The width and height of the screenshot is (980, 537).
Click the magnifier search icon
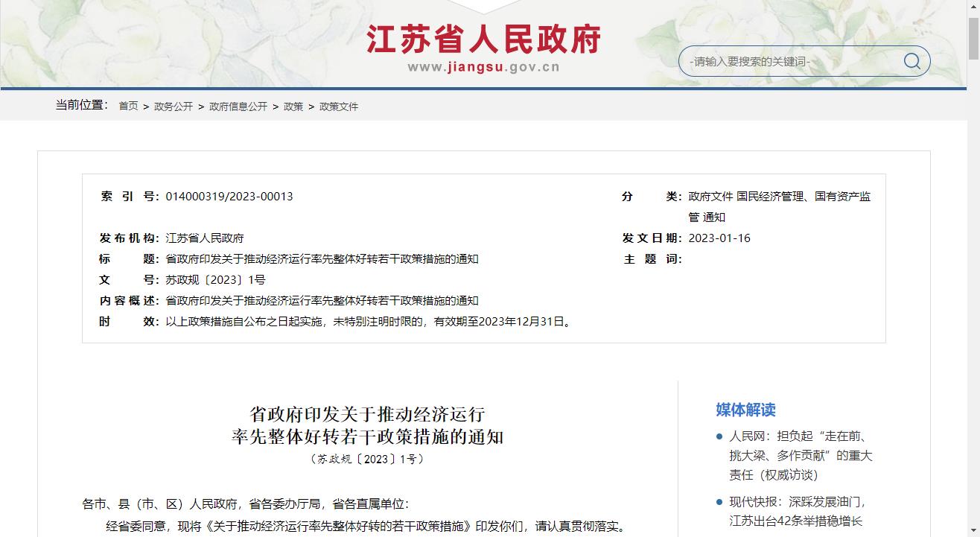[911, 61]
